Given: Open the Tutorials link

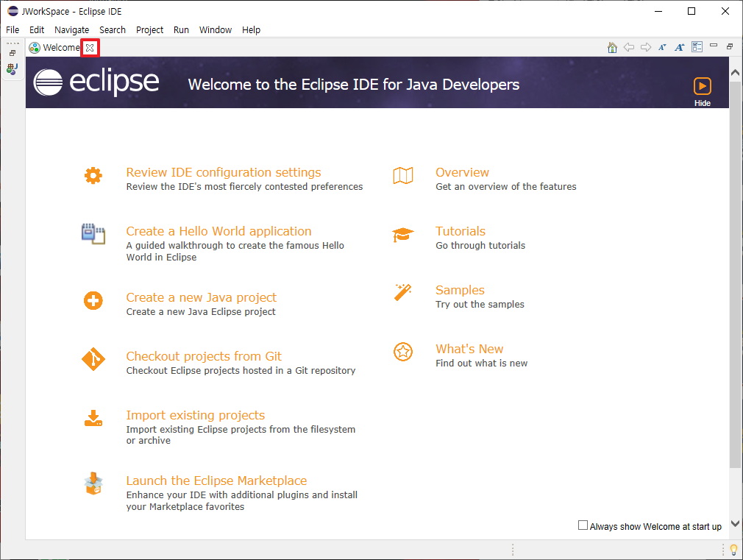Looking at the screenshot, I should click(x=461, y=231).
